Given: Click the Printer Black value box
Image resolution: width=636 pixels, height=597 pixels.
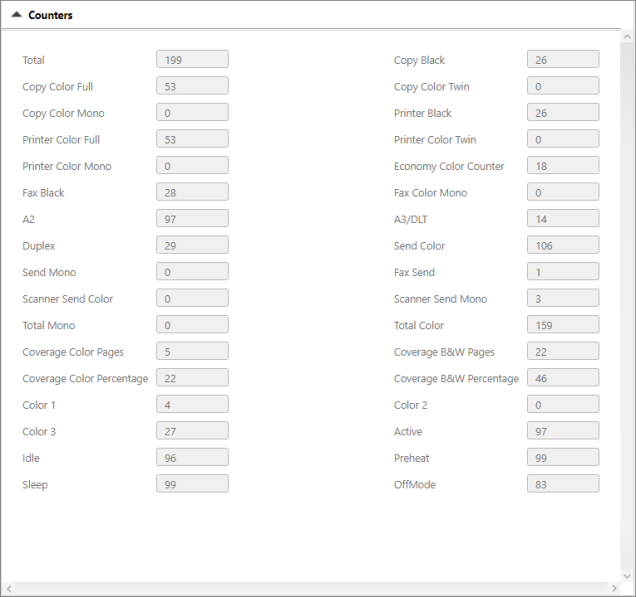Looking at the screenshot, I should (563, 113).
